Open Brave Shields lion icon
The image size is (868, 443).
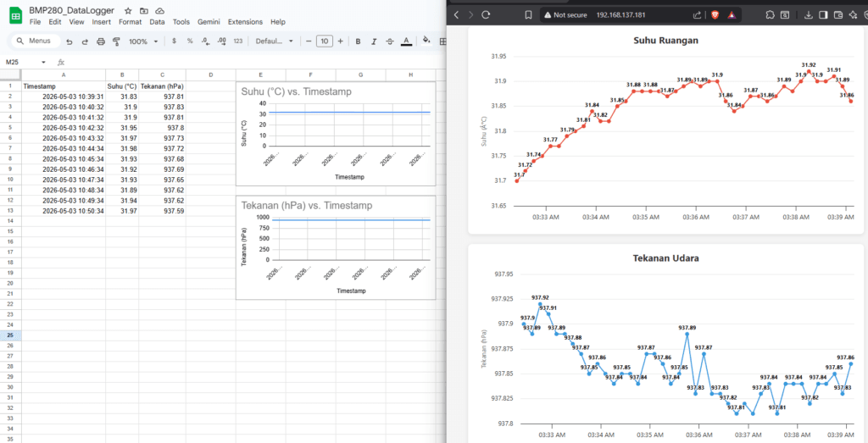click(715, 15)
